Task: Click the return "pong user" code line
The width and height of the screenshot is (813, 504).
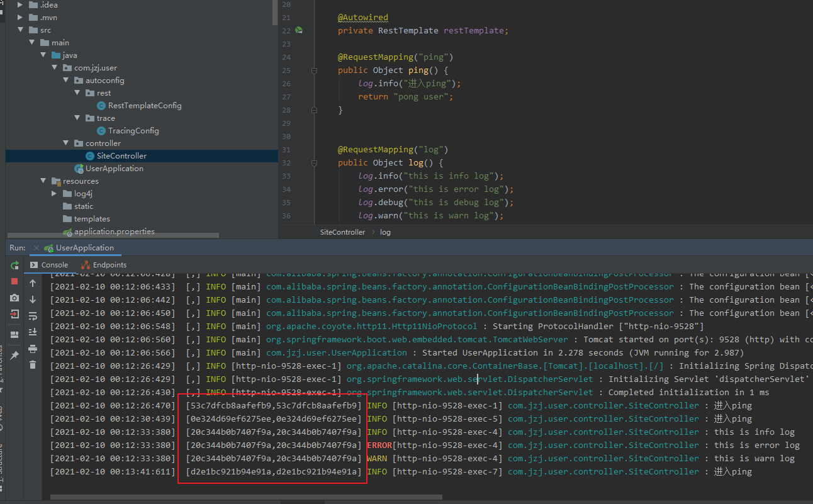Action: 406,97
